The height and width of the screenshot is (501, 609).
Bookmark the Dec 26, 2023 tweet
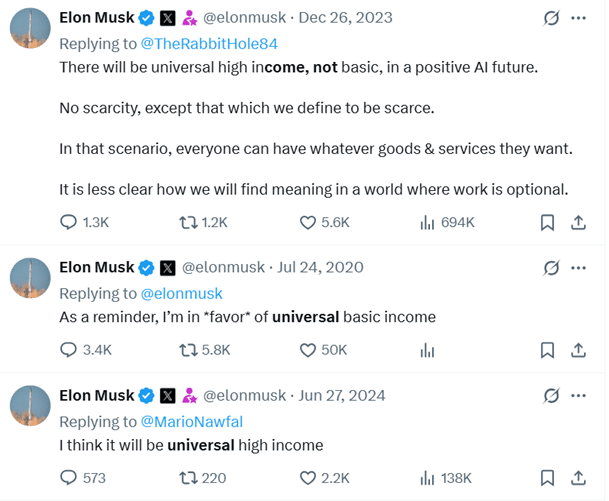547,223
